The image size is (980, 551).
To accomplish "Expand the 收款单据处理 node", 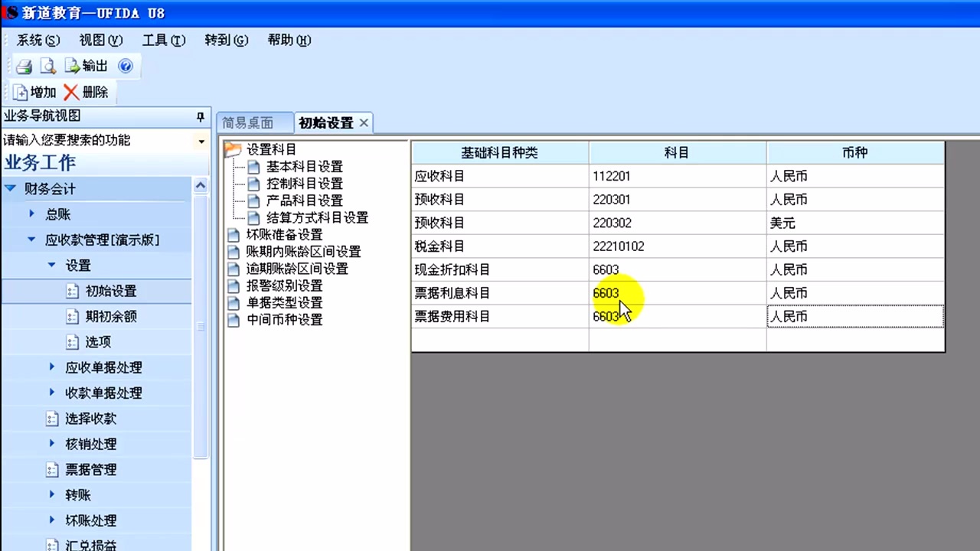I will [x=52, y=393].
